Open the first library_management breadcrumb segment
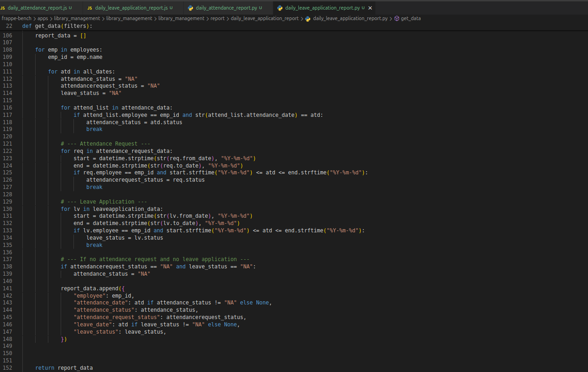588x372 pixels. point(77,19)
